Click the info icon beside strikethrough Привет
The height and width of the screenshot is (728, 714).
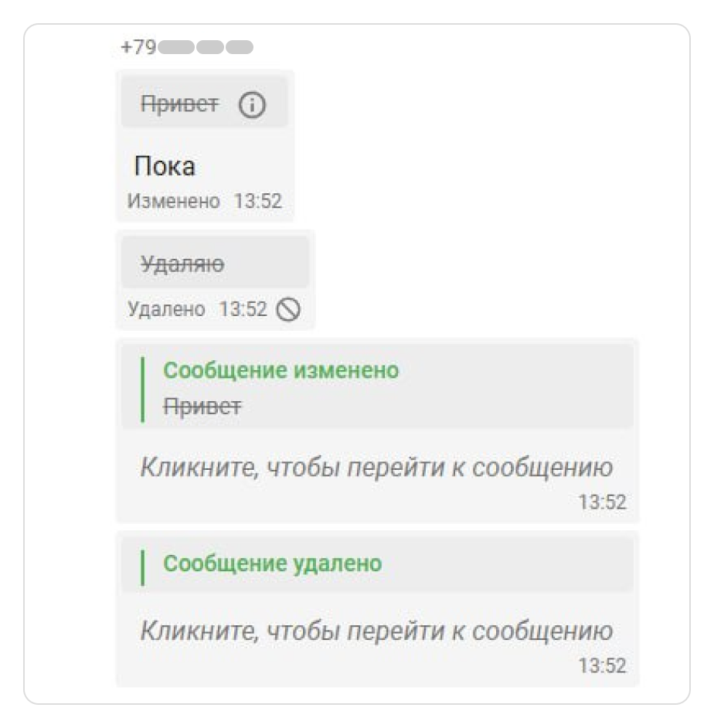[253, 102]
